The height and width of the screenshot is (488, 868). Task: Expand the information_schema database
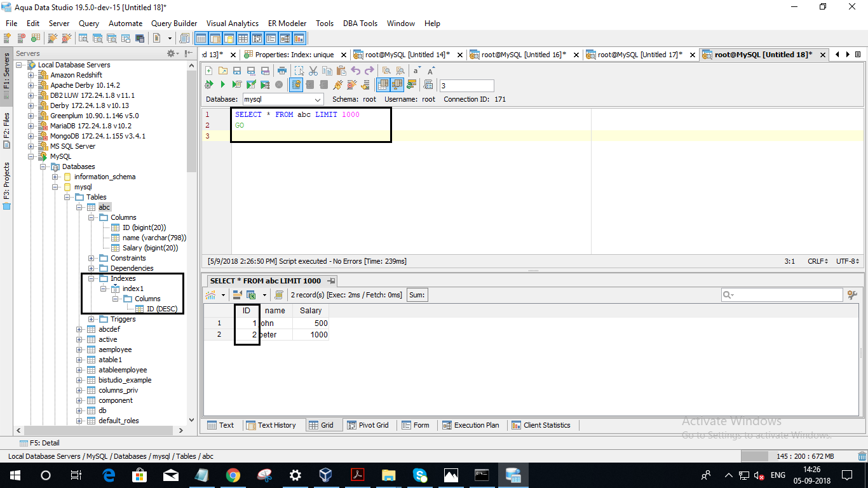(55, 177)
